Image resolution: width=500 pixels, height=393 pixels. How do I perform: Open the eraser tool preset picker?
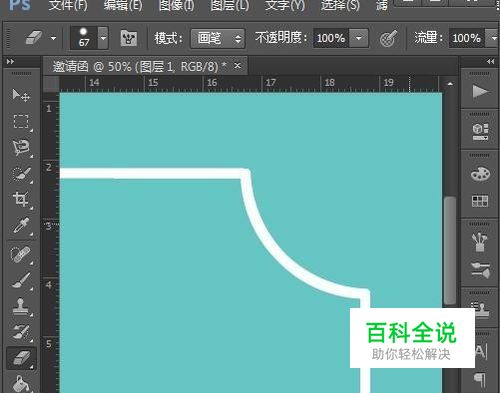coord(53,38)
